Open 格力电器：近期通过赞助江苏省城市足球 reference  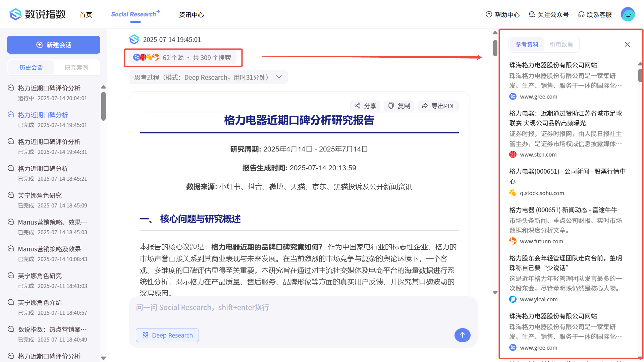point(566,118)
